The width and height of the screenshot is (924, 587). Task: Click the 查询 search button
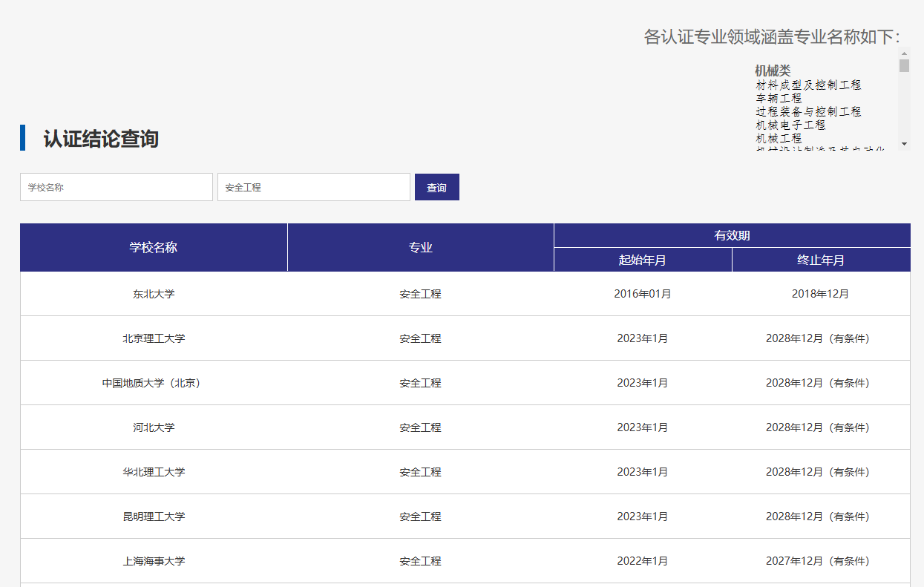[x=437, y=187]
